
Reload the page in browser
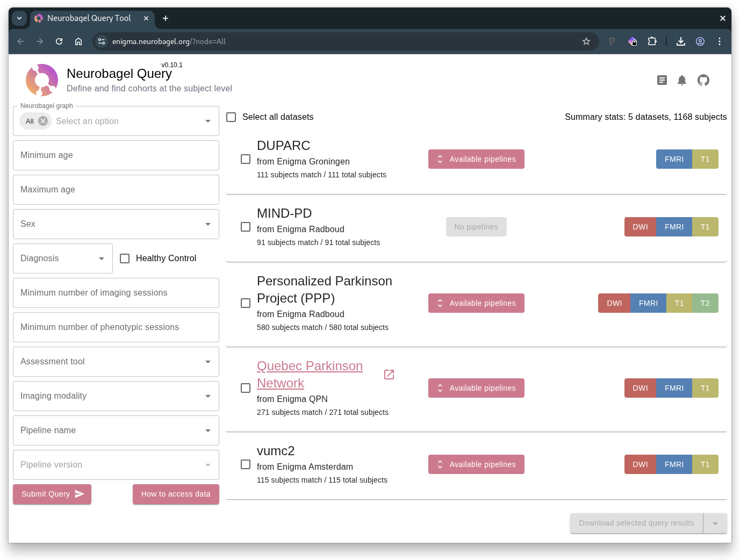[x=59, y=41]
